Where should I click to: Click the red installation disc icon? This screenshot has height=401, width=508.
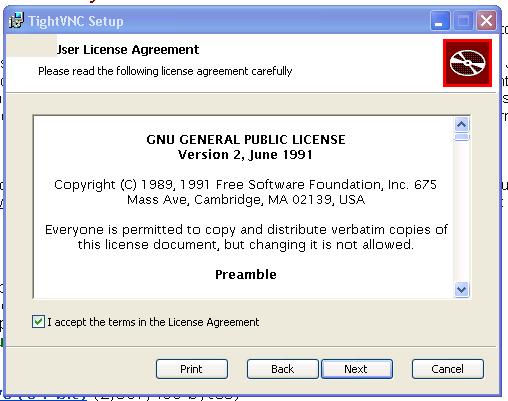467,63
